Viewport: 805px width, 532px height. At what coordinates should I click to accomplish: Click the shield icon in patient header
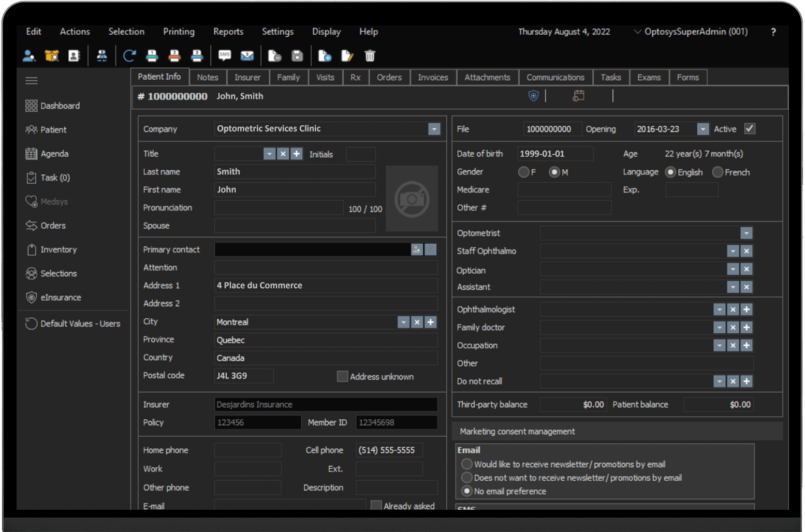pyautogui.click(x=533, y=96)
